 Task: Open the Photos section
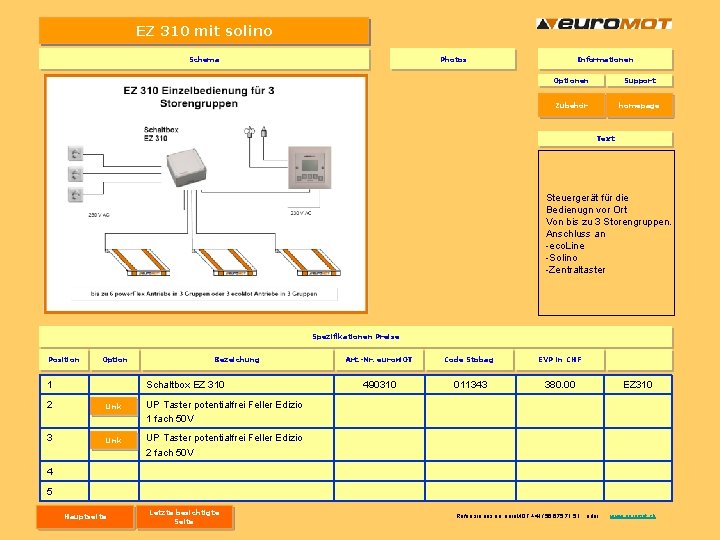(x=453, y=59)
